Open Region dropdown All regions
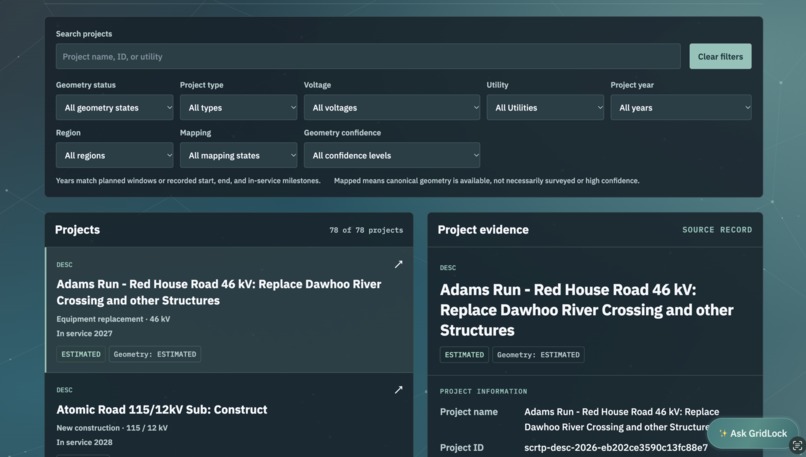806x457 pixels. 115,155
